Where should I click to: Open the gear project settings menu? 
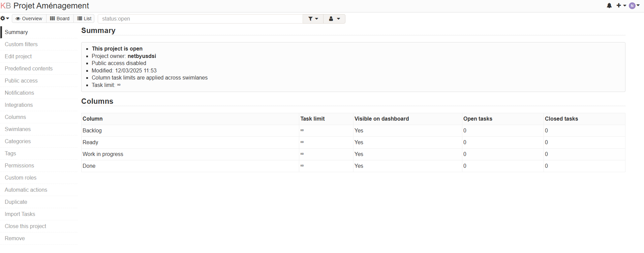pyautogui.click(x=5, y=19)
